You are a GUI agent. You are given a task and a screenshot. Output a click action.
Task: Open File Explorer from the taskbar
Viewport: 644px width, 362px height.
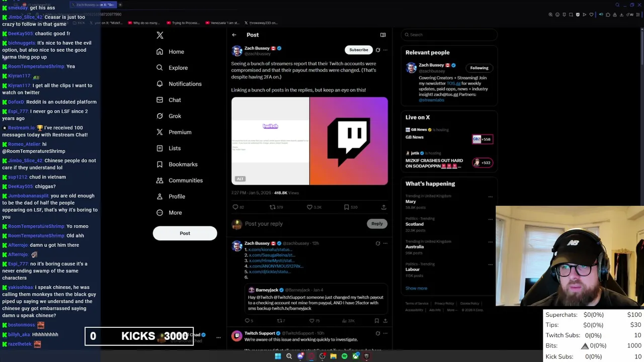tap(333, 356)
